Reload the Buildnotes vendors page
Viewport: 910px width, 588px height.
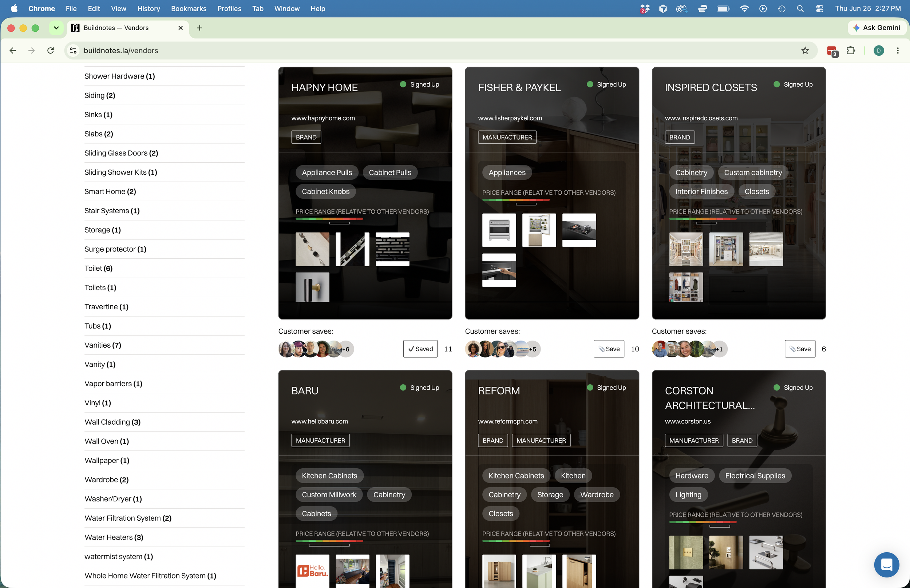pyautogui.click(x=50, y=51)
